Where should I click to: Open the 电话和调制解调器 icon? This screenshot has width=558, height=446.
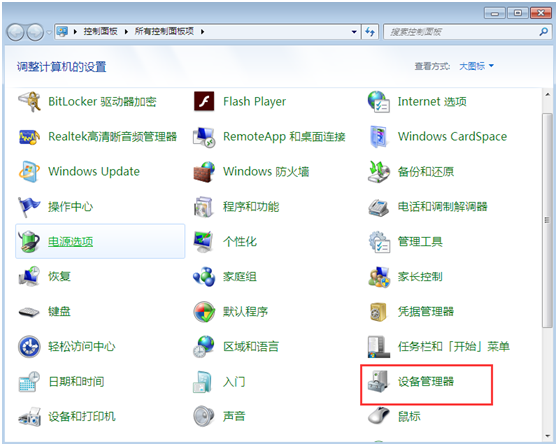379,207
